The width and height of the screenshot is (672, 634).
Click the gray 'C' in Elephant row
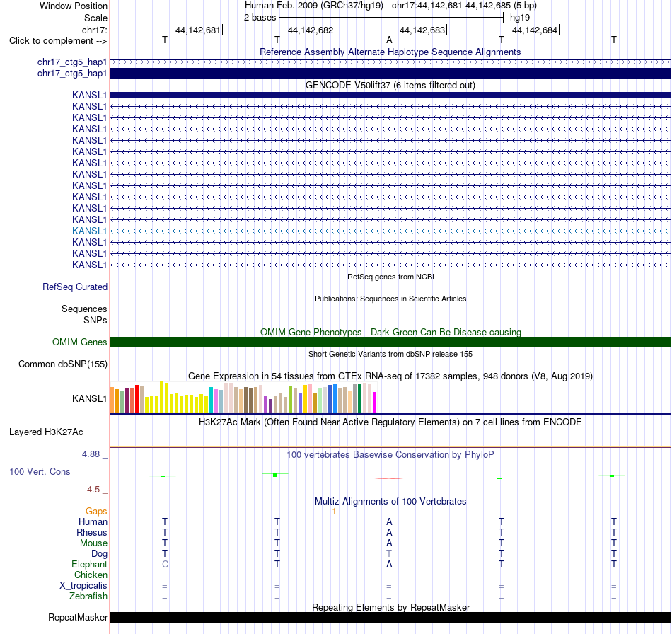(x=165, y=565)
